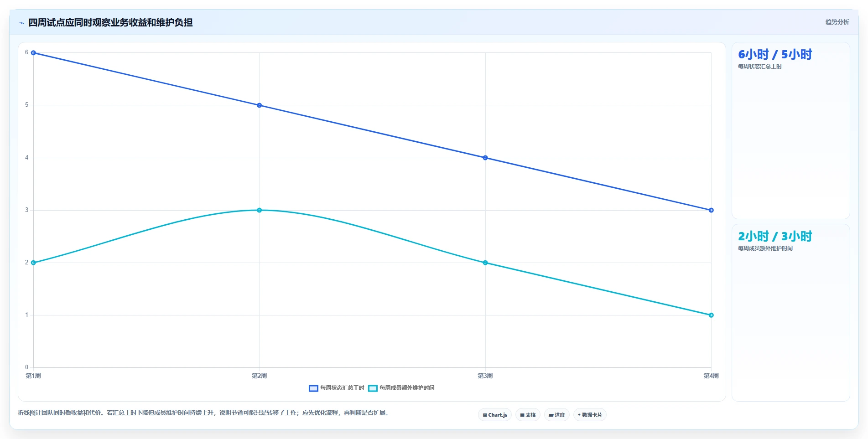Click the trend icon beside the title
Image resolution: width=868 pixels, height=439 pixels.
pyautogui.click(x=21, y=23)
